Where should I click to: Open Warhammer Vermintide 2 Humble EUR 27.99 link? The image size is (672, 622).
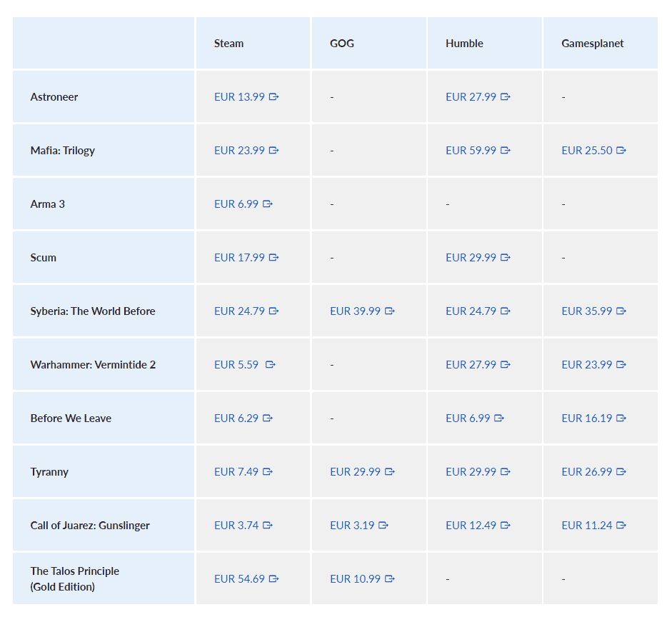tap(471, 365)
